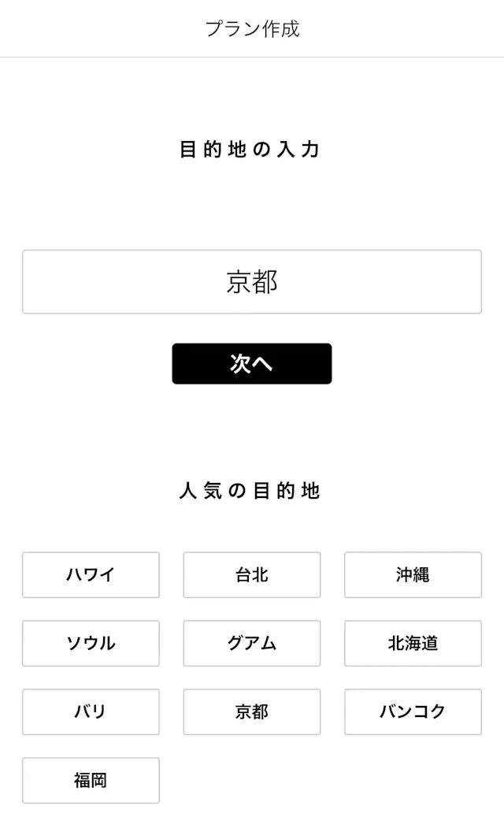The height and width of the screenshot is (821, 504).
Task: Pick 京都 from the popular destinations grid
Action: click(252, 712)
